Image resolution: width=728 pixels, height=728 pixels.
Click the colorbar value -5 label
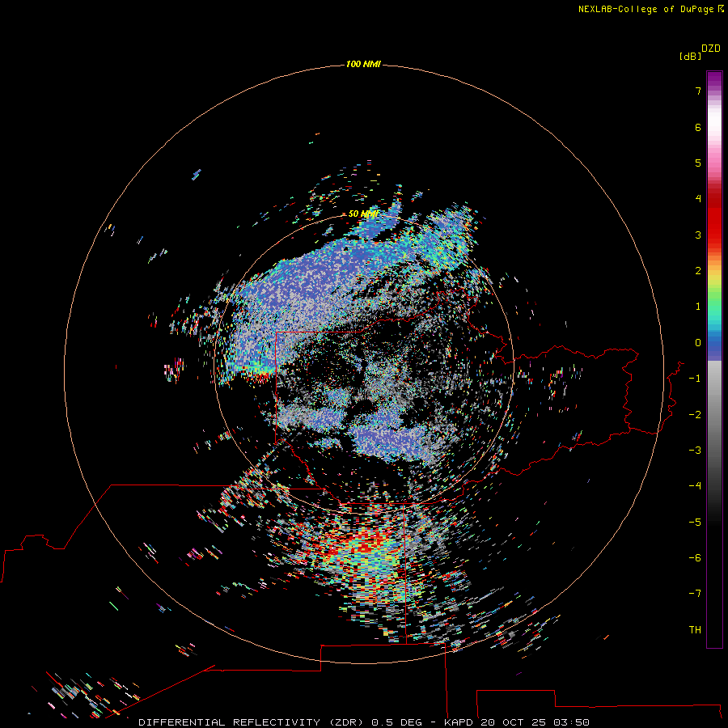695,523
